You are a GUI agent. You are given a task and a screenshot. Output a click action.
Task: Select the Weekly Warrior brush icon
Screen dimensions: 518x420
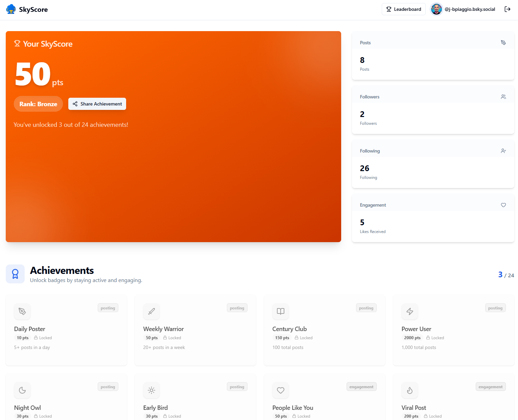click(x=151, y=311)
